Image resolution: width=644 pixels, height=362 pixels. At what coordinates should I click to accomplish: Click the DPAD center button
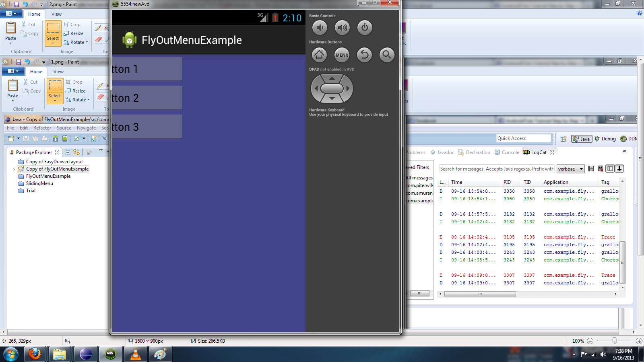point(332,88)
